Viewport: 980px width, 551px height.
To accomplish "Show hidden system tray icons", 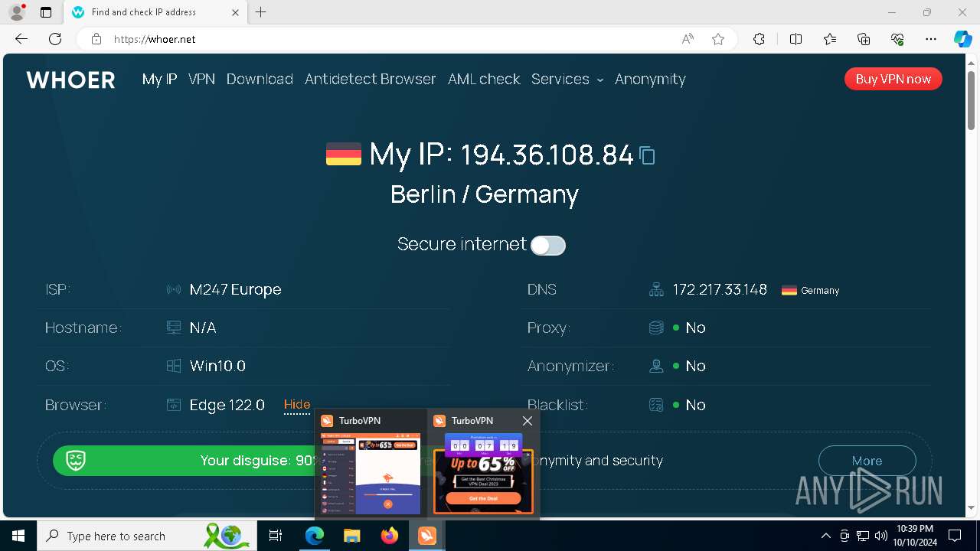I will click(825, 536).
